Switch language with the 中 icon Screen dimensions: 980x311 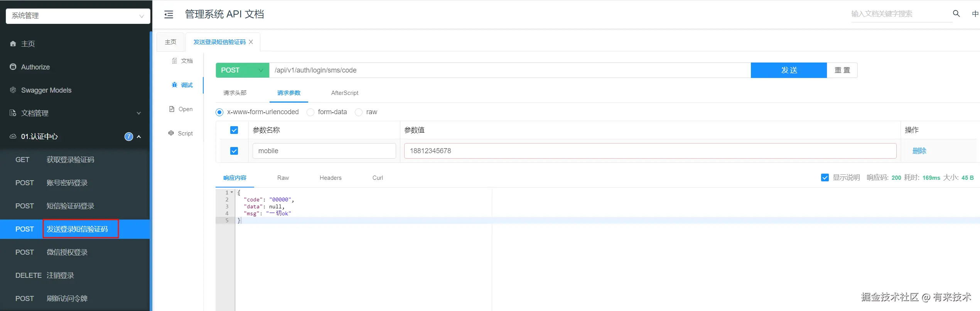coord(975,14)
